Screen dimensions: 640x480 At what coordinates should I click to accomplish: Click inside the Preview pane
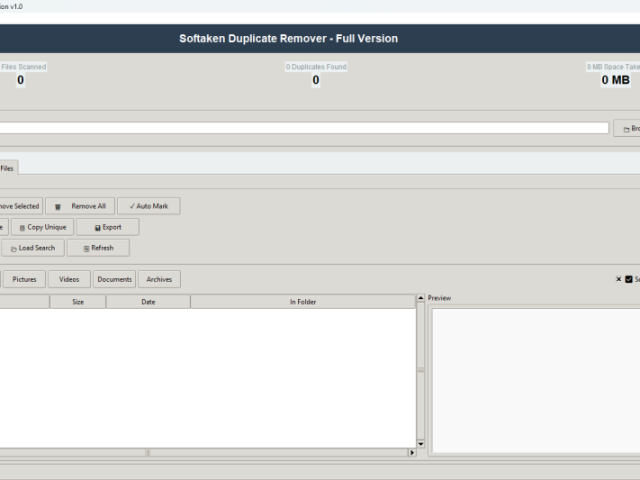pyautogui.click(x=536, y=380)
